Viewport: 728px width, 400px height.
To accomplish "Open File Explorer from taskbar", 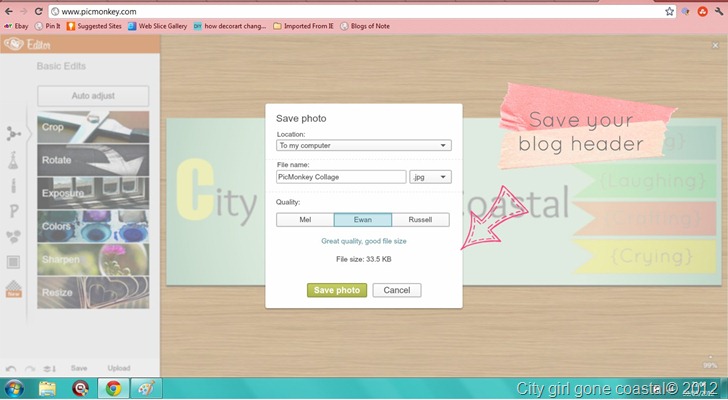I will pos(47,388).
